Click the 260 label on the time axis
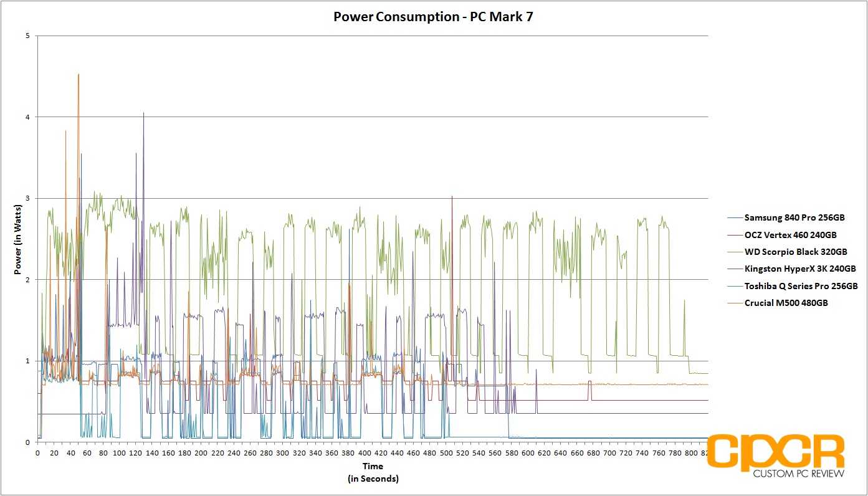 tap(250, 453)
